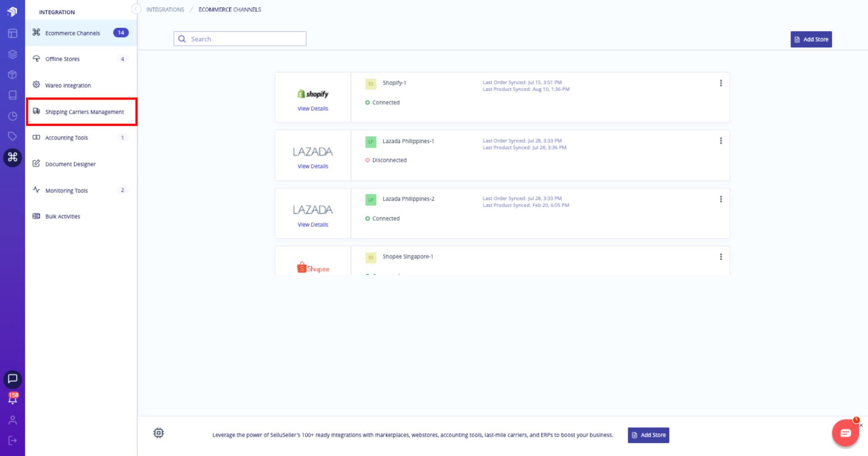This screenshot has width=868, height=456.
Task: Open the dashboard layout icon in left rail
Action: point(13,33)
